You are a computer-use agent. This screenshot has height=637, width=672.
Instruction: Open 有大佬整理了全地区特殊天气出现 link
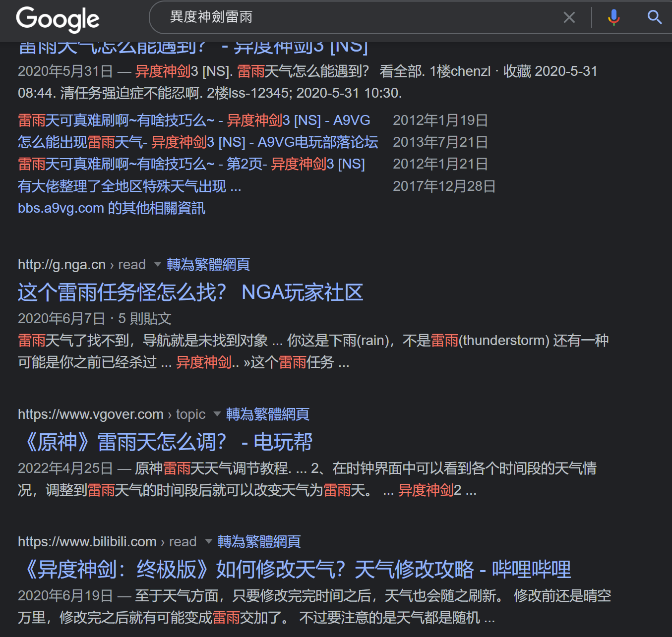(129, 186)
